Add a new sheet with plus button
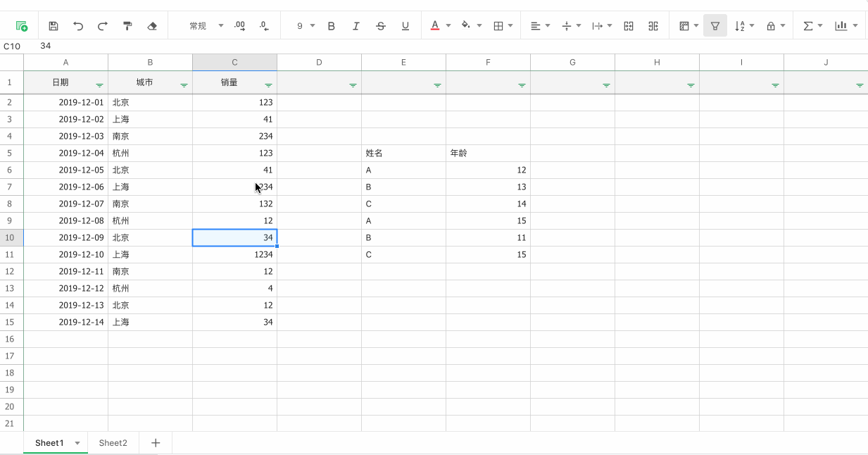Viewport: 868px width, 455px height. coord(156,443)
